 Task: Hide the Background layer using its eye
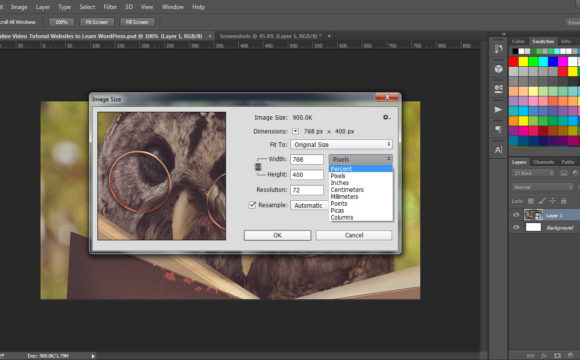click(516, 227)
